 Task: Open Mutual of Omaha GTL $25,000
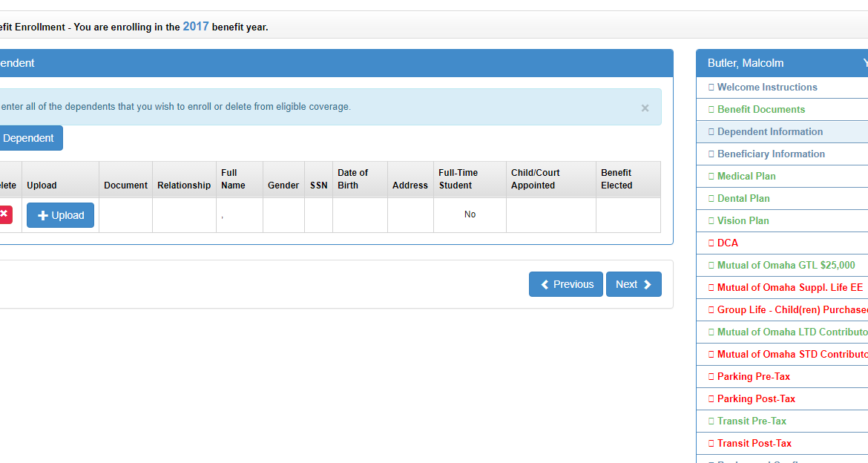(785, 265)
